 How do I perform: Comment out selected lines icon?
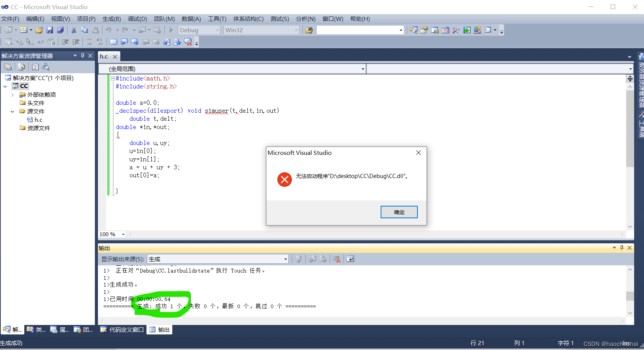pyautogui.click(x=89, y=42)
